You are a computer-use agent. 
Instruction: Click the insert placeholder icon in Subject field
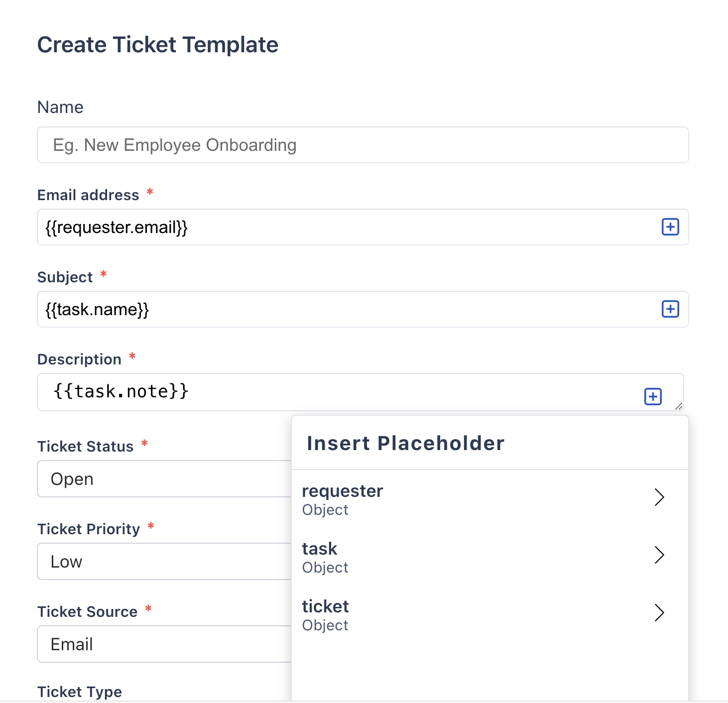click(x=670, y=309)
